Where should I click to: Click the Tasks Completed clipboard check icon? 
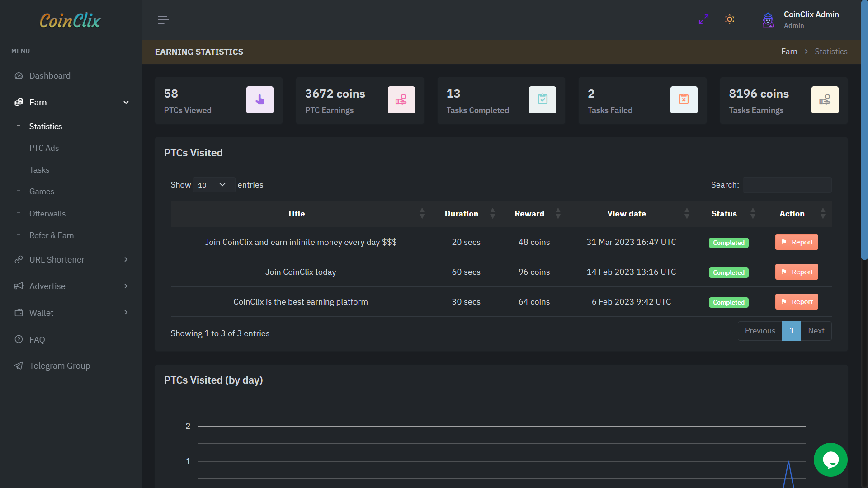(542, 100)
